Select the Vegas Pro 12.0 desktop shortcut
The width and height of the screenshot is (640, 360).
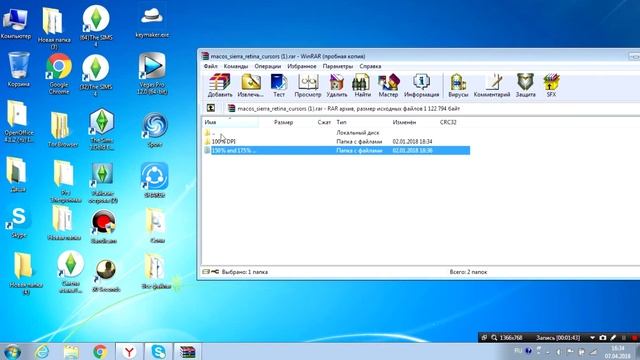[152, 73]
